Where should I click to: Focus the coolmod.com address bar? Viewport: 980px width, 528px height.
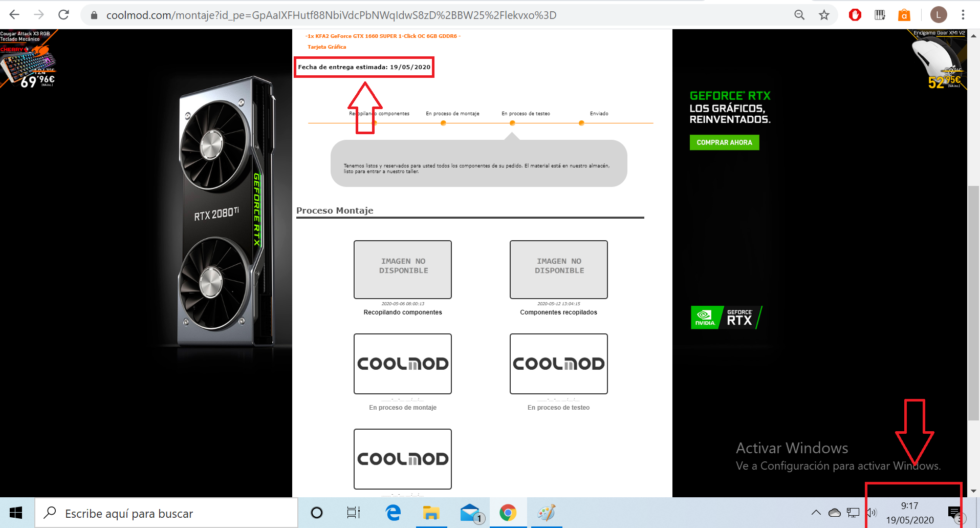[331, 15]
